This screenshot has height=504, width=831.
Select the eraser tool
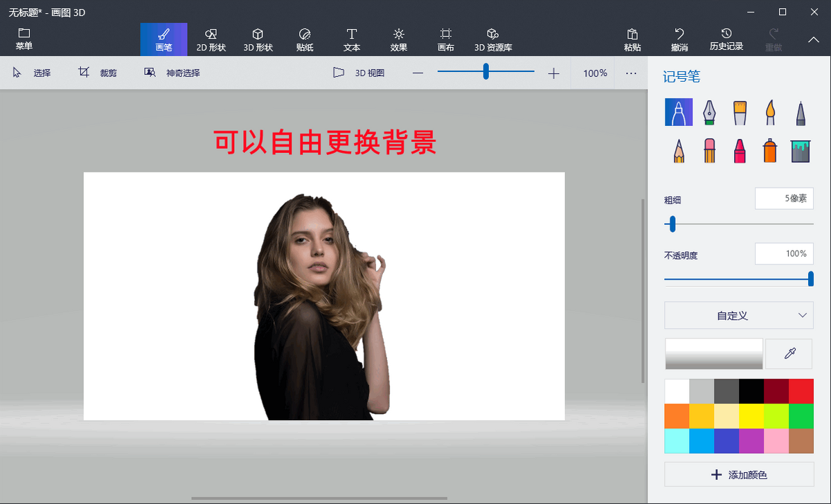(x=709, y=150)
